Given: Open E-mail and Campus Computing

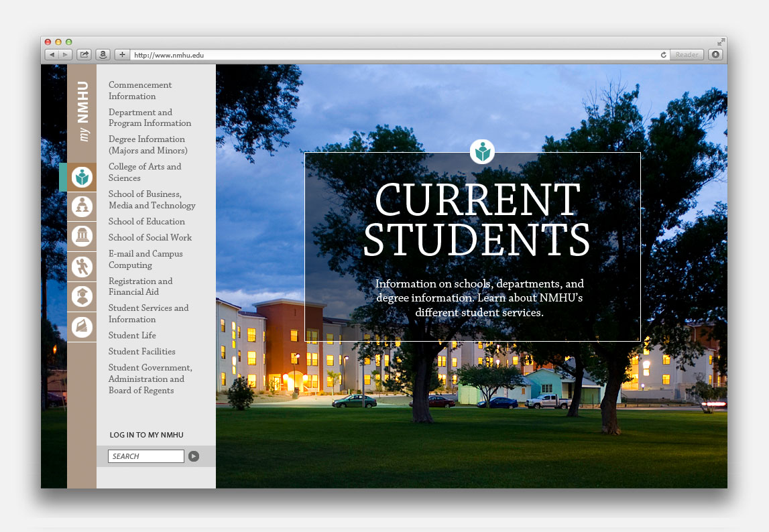Looking at the screenshot, I should (145, 259).
